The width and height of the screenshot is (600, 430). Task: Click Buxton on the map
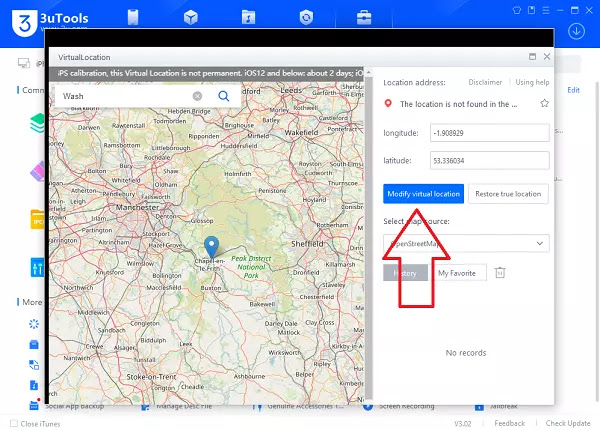pos(211,288)
